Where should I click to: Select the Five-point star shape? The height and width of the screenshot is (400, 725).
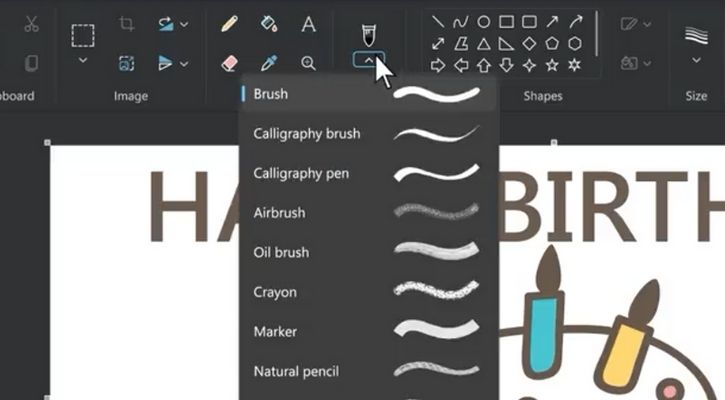tap(552, 65)
